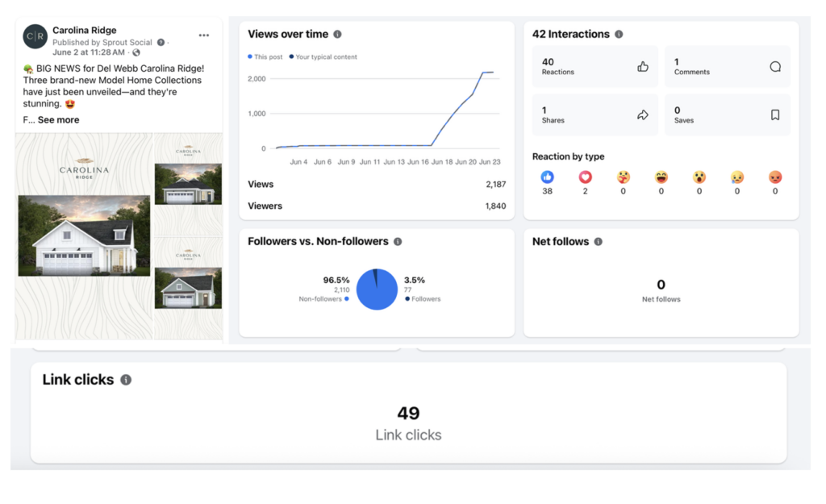Image resolution: width=826 pixels, height=504 pixels.
Task: Click the 1 Shares card
Action: click(x=594, y=115)
